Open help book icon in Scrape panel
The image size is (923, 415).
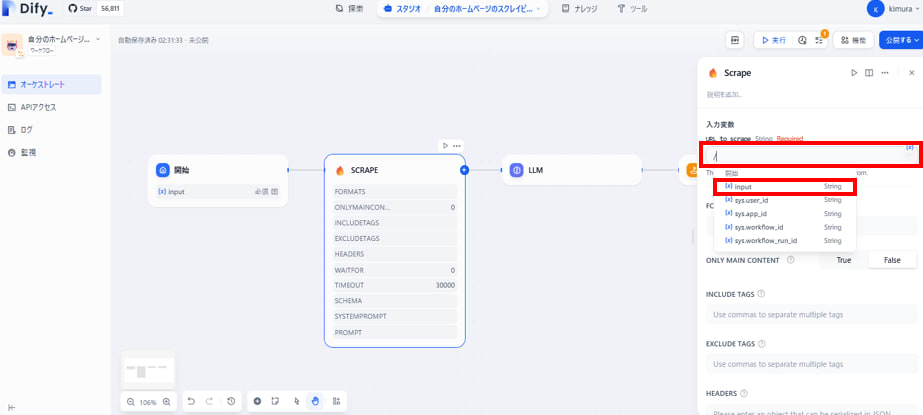tap(869, 73)
